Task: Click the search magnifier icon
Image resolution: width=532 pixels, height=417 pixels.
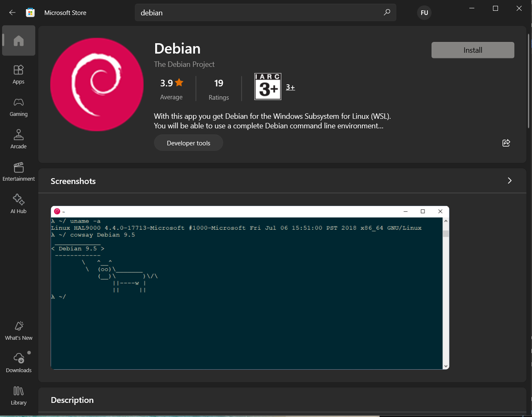Action: (387, 12)
